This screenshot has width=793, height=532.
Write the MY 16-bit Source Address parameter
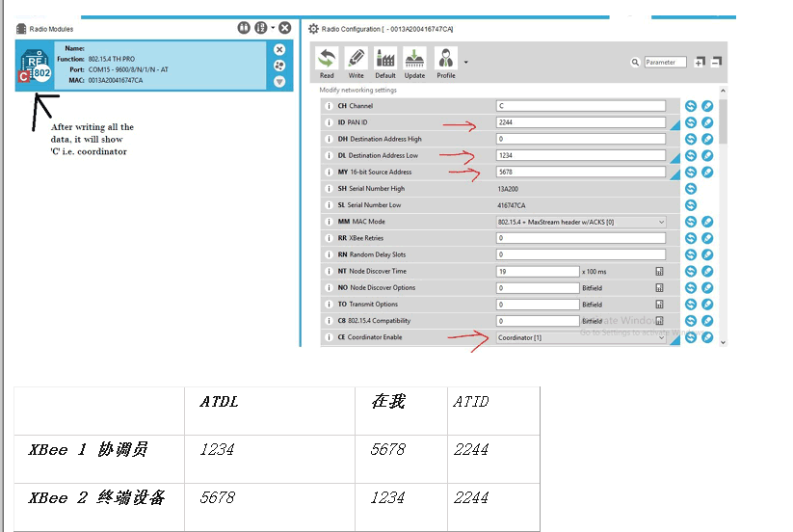click(x=707, y=173)
